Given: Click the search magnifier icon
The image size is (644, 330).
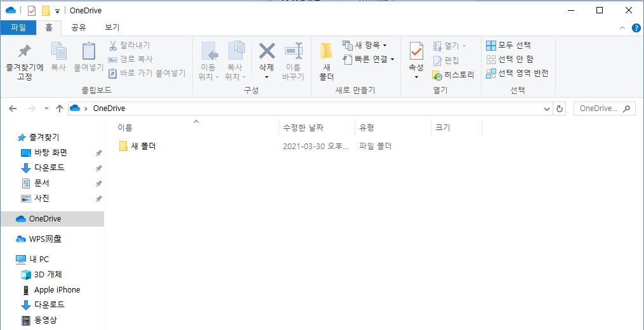Looking at the screenshot, I should (x=626, y=109).
